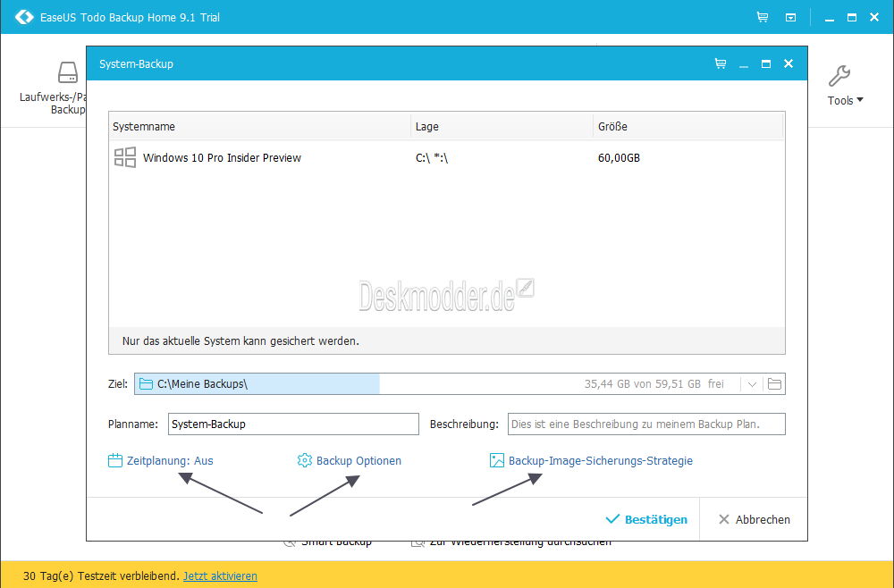Select Laufwerks-/Partition Backup drive icon
Image resolution: width=894 pixels, height=588 pixels.
coord(68,72)
